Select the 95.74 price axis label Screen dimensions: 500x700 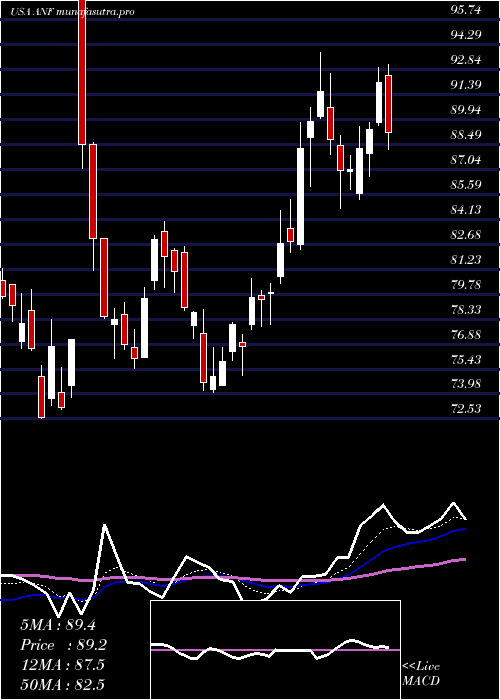click(x=466, y=10)
